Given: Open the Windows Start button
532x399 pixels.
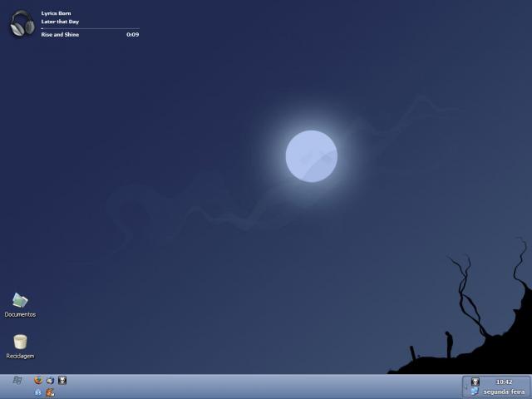Looking at the screenshot, I should point(17,381).
